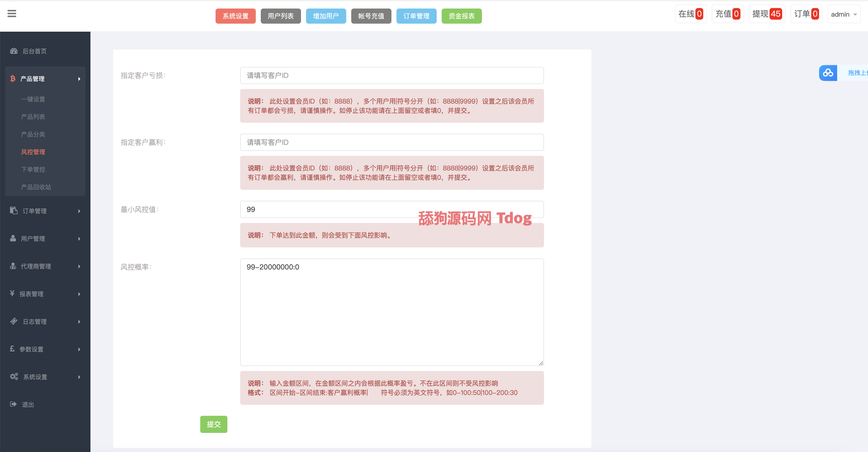The width and height of the screenshot is (868, 452).
Task: Click the 订单管理 sidebar clipboard icon
Action: [14, 211]
